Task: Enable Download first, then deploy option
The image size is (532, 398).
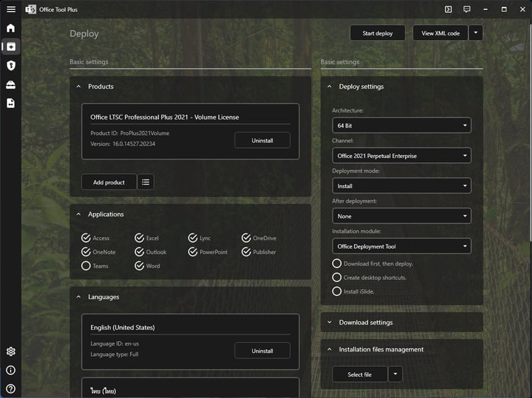Action: [372, 264]
